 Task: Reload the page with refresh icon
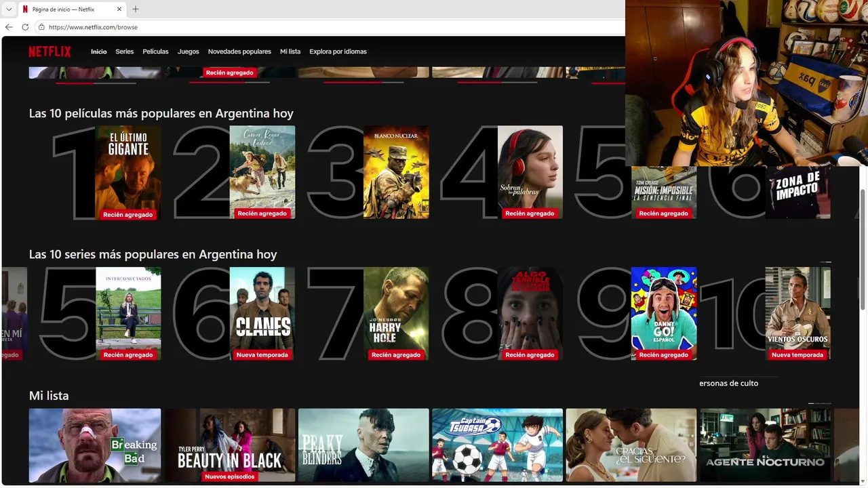click(x=25, y=27)
